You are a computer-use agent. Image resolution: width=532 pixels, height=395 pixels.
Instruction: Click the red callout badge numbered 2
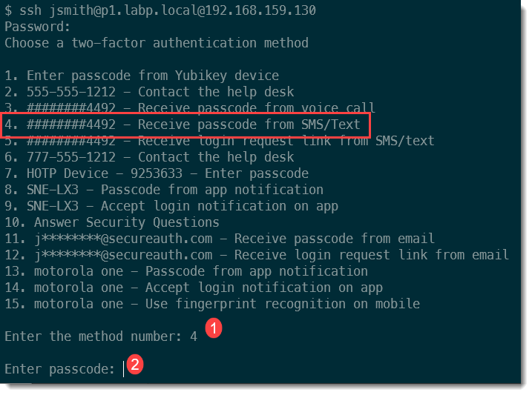click(x=135, y=365)
